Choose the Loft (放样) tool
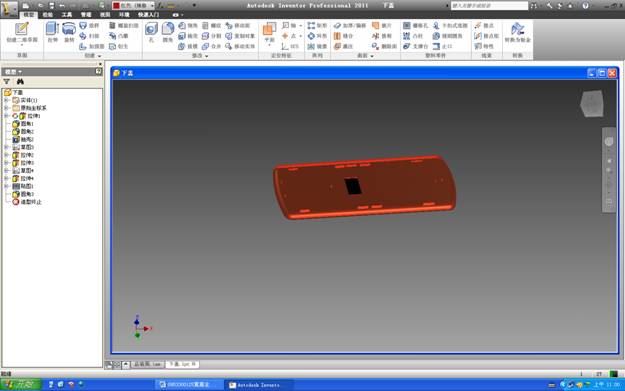This screenshot has height=391, width=625. point(89,26)
